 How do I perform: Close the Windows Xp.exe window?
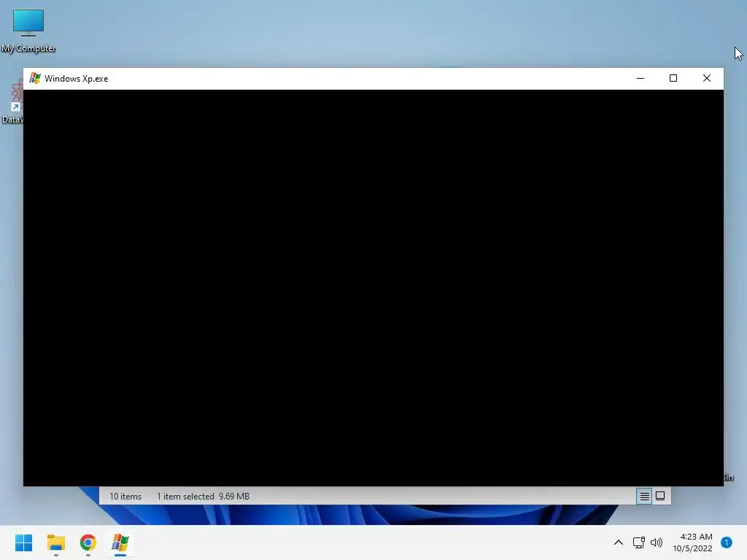[x=706, y=78]
